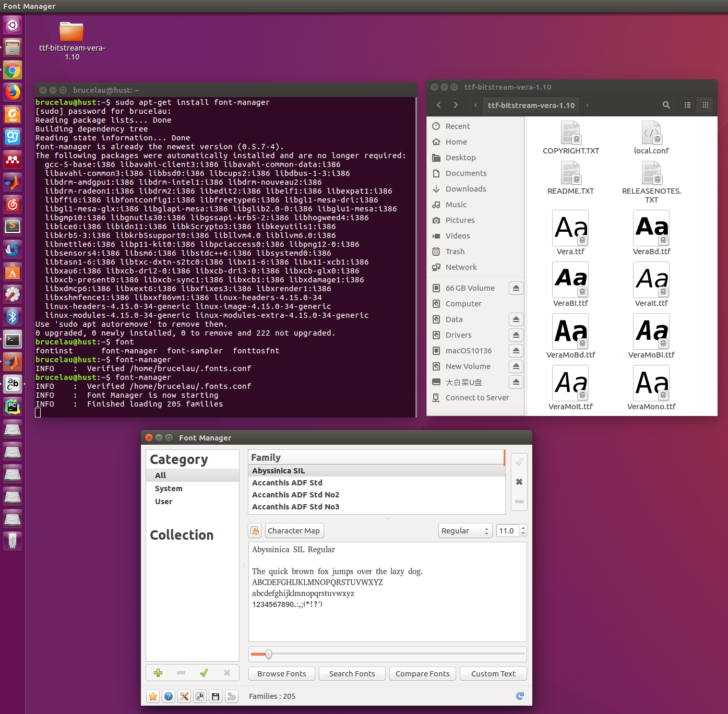
Task: Click the Search Fonts button
Action: (352, 674)
